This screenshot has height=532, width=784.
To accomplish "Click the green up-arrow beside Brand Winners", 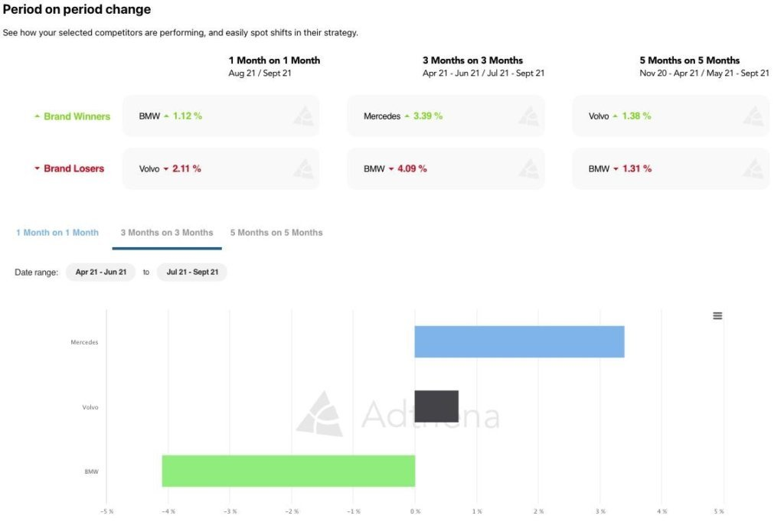I will tap(36, 116).
